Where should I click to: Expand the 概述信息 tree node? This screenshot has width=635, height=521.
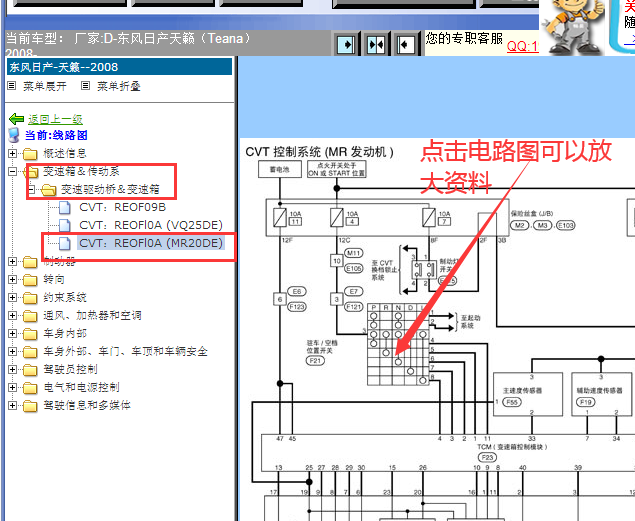point(12,153)
